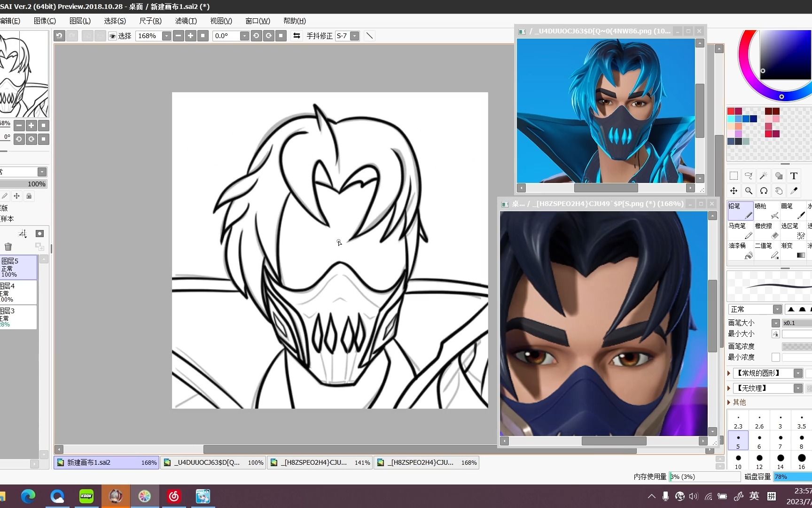This screenshot has height=508, width=812.
Task: Adjust the layer opacity 100% slider
Action: pyautogui.click(x=23, y=184)
